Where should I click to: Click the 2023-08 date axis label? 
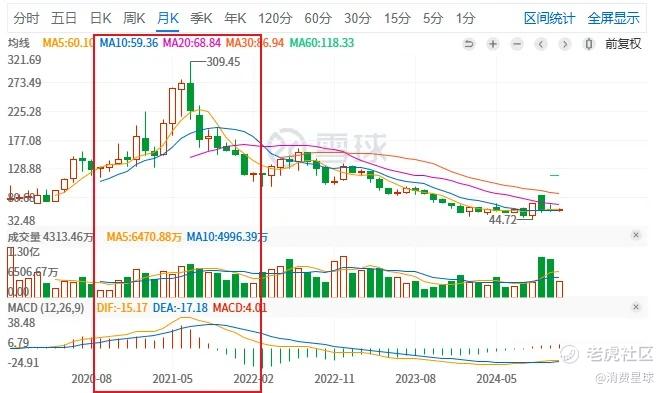coord(415,379)
